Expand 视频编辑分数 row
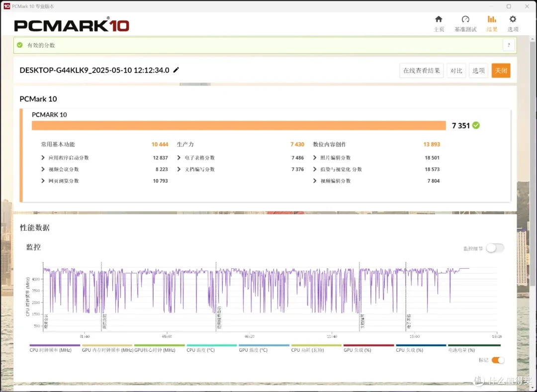Image resolution: width=537 pixels, height=392 pixels. tap(315, 181)
